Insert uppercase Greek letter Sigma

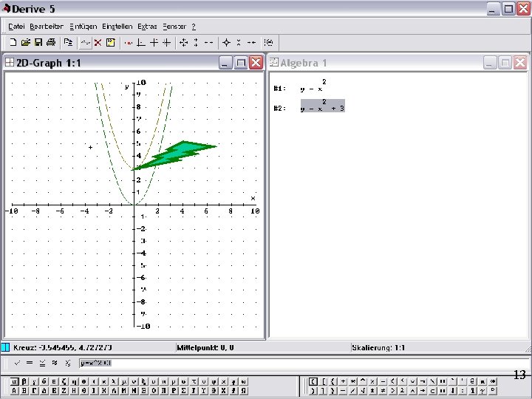[183, 391]
